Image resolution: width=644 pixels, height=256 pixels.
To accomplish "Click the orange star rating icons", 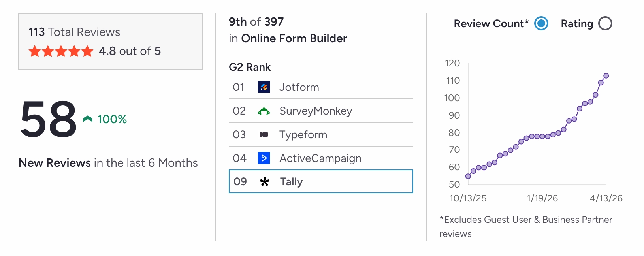I will coord(61,51).
